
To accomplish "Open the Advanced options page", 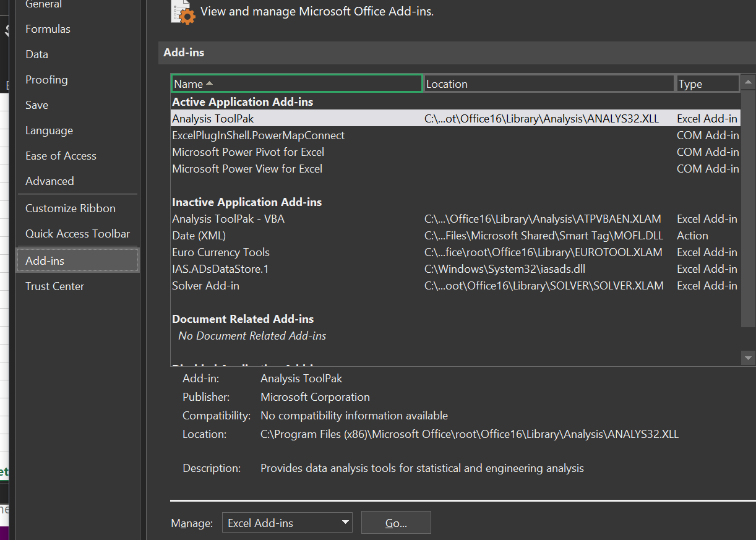I will (49, 181).
